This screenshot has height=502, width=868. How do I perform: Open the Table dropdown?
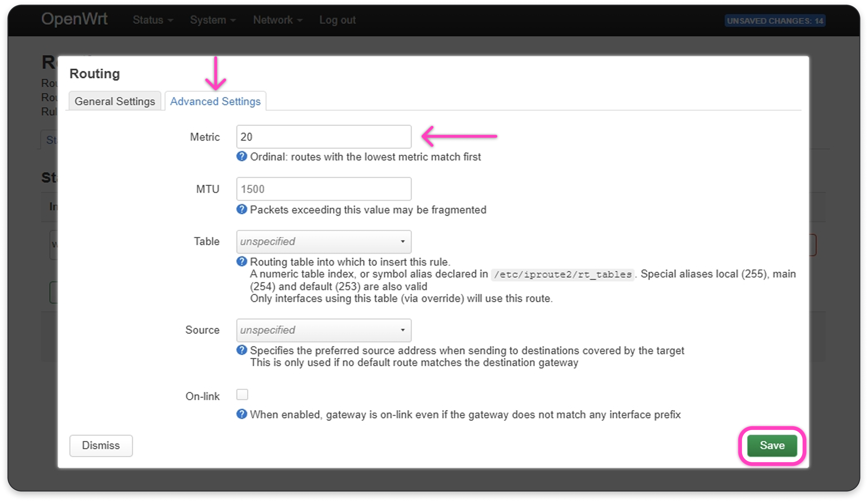point(323,242)
